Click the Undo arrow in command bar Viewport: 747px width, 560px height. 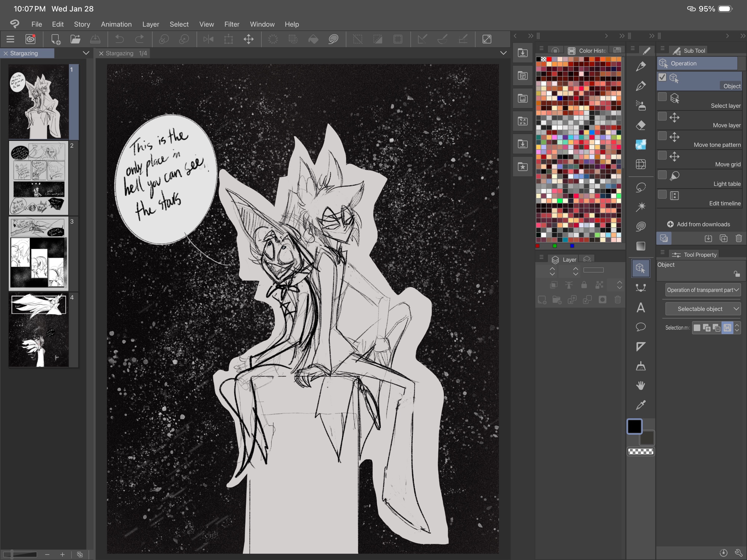pyautogui.click(x=120, y=39)
